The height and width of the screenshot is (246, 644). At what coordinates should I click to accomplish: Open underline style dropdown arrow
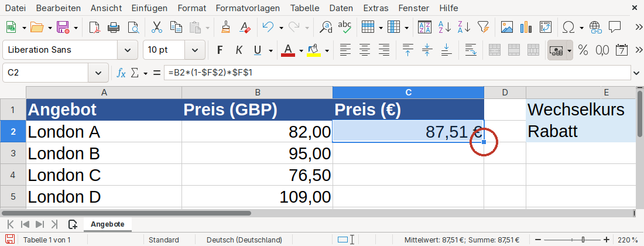click(x=270, y=50)
